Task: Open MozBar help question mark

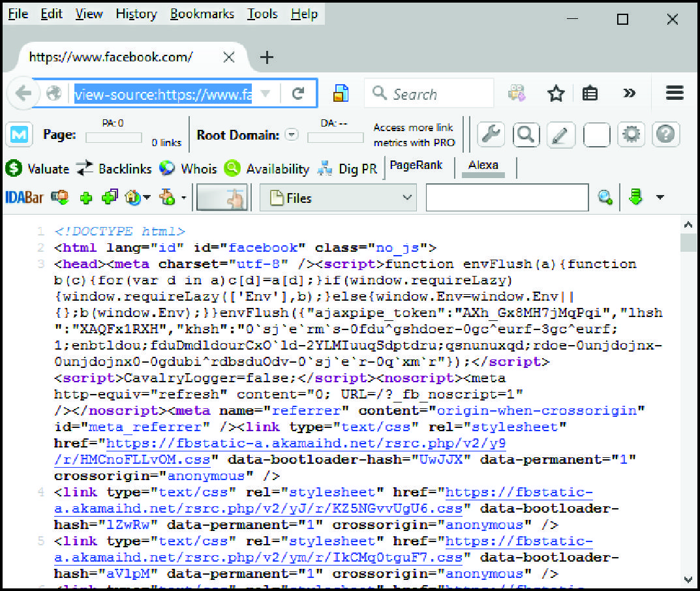Action: pyautogui.click(x=665, y=134)
